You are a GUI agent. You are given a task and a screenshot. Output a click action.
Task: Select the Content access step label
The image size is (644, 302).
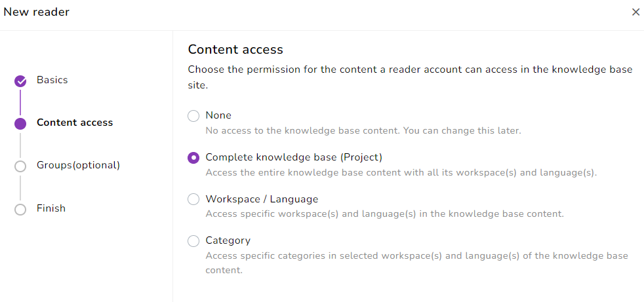click(x=75, y=123)
